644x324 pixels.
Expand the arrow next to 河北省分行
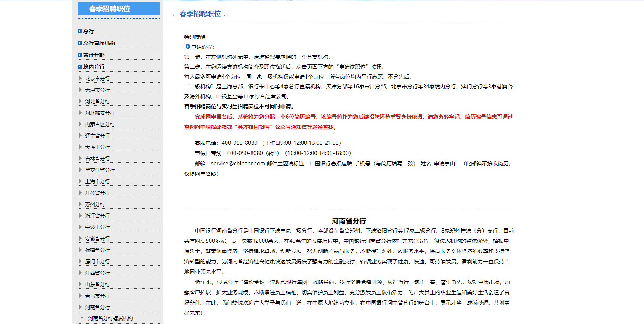[x=80, y=101]
